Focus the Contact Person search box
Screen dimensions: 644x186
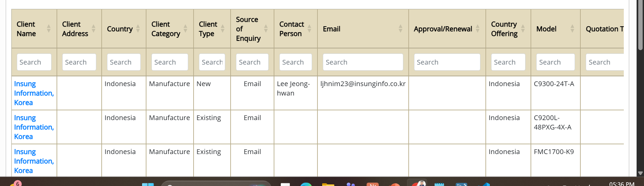(x=296, y=62)
